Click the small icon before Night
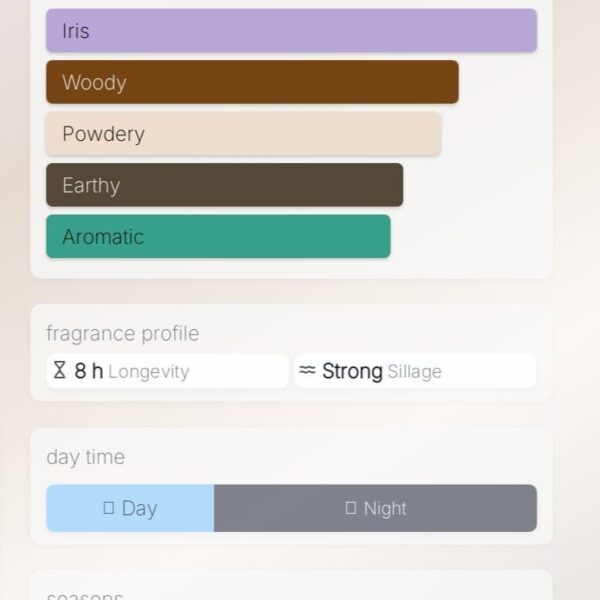The height and width of the screenshot is (600, 600). (350, 508)
